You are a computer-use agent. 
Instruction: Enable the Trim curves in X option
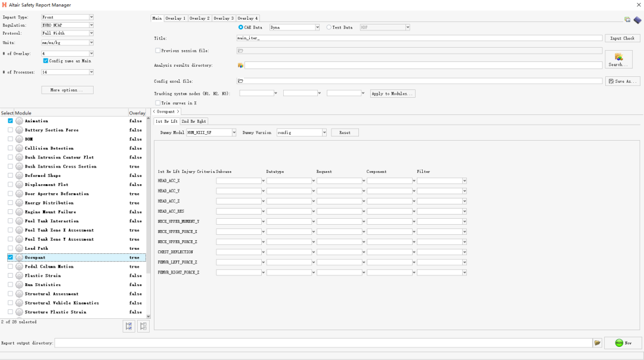(158, 102)
